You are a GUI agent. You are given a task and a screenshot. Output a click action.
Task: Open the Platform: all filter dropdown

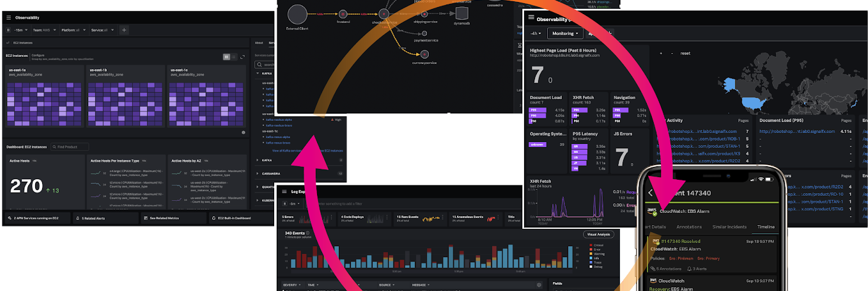click(72, 30)
